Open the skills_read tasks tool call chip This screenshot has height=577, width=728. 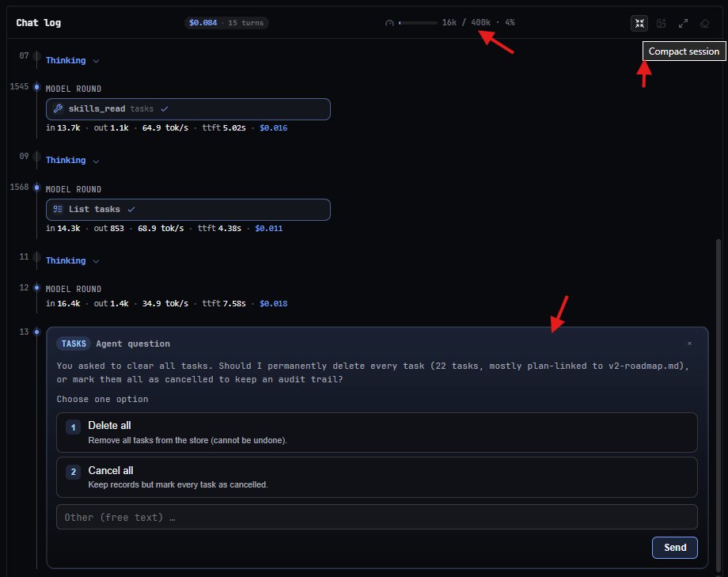pyautogui.click(x=188, y=109)
